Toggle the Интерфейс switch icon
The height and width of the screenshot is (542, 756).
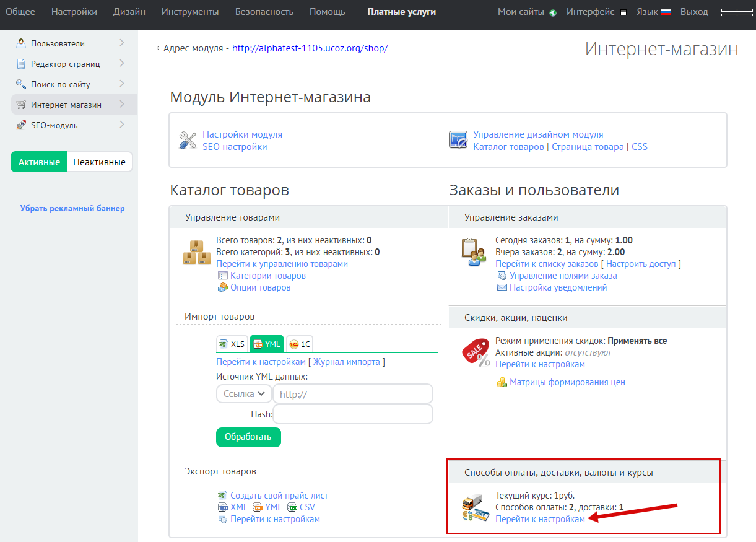(x=623, y=12)
